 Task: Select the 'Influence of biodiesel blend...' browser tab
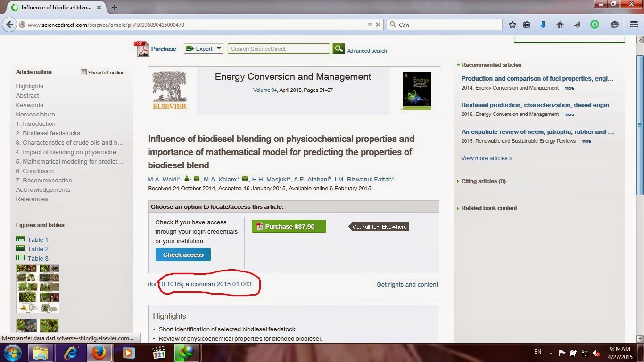click(56, 8)
